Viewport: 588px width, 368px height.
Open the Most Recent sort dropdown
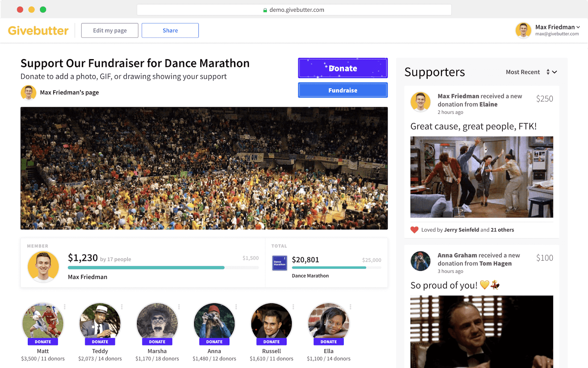(531, 72)
